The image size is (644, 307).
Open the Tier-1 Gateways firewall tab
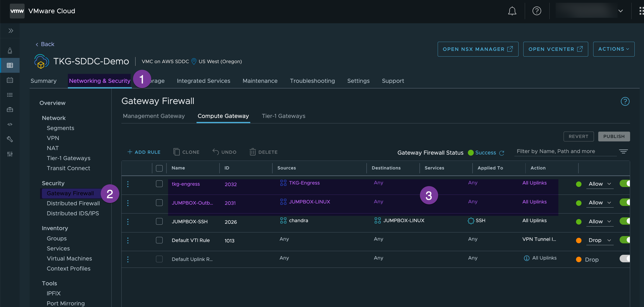click(x=284, y=116)
